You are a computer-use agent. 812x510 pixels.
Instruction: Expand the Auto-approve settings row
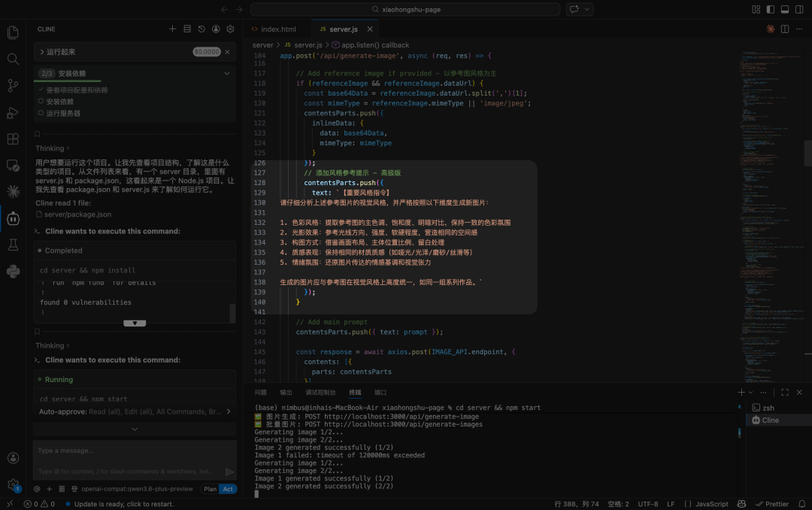pyautogui.click(x=135, y=411)
